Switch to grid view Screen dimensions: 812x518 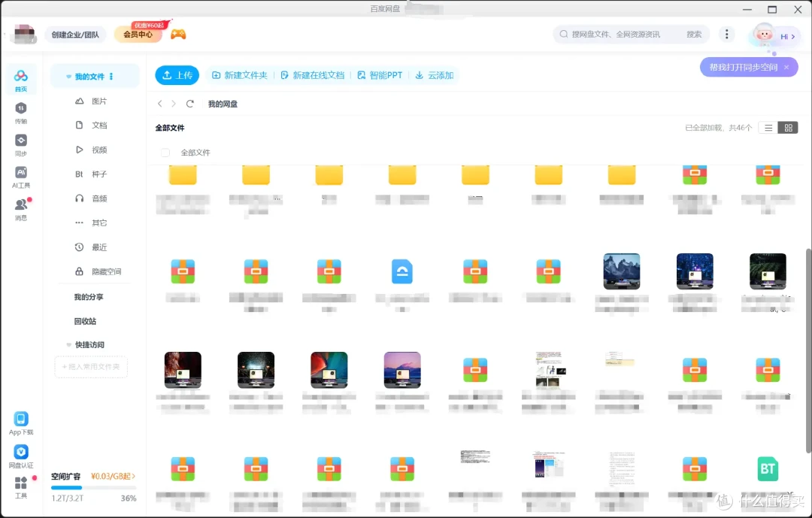tap(788, 127)
